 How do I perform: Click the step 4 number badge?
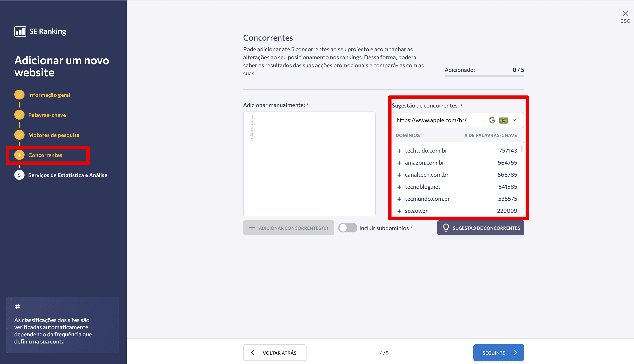19,155
